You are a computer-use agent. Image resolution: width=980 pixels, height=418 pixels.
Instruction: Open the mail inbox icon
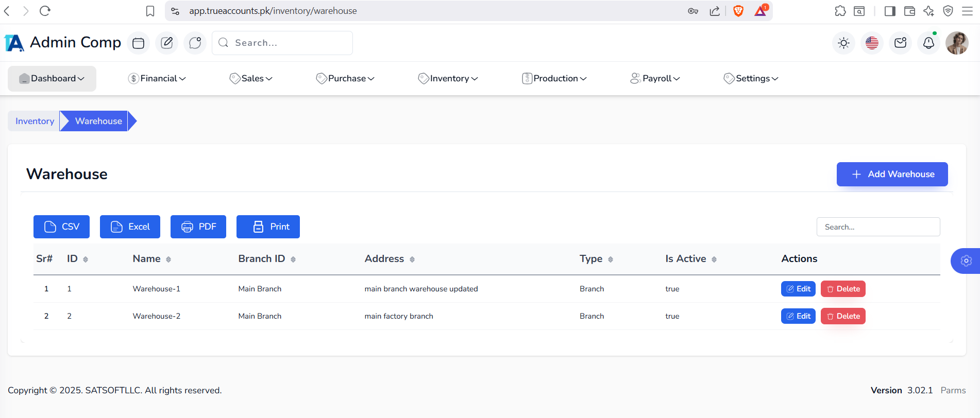900,43
